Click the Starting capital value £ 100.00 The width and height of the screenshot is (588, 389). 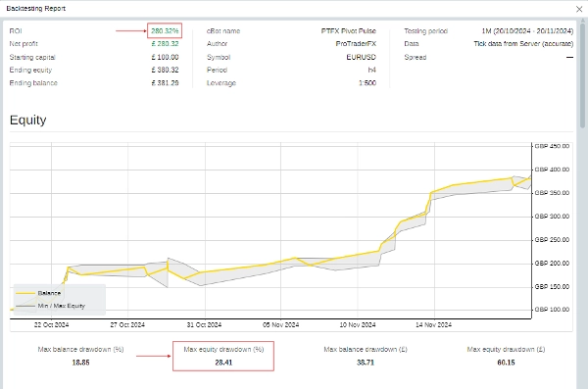[165, 57]
